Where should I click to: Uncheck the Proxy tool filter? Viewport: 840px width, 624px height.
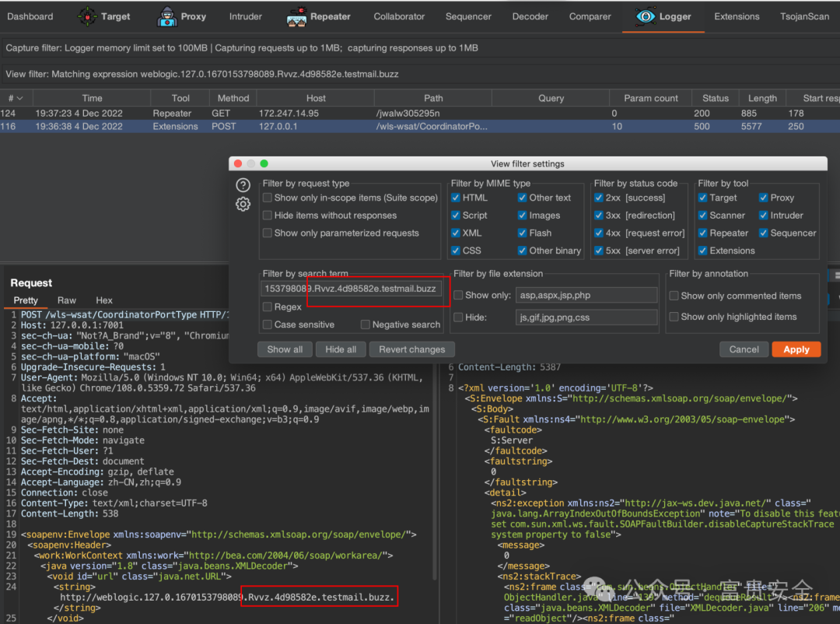[764, 198]
